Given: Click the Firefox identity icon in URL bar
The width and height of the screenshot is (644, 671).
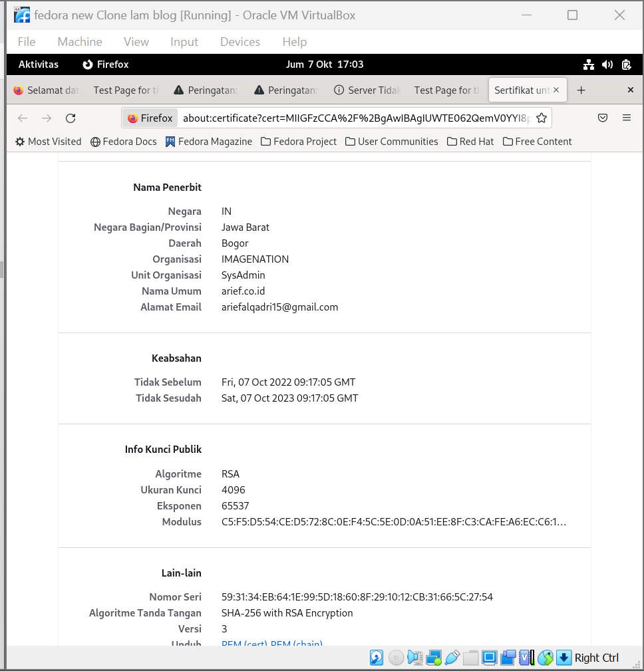Looking at the screenshot, I should coord(150,118).
